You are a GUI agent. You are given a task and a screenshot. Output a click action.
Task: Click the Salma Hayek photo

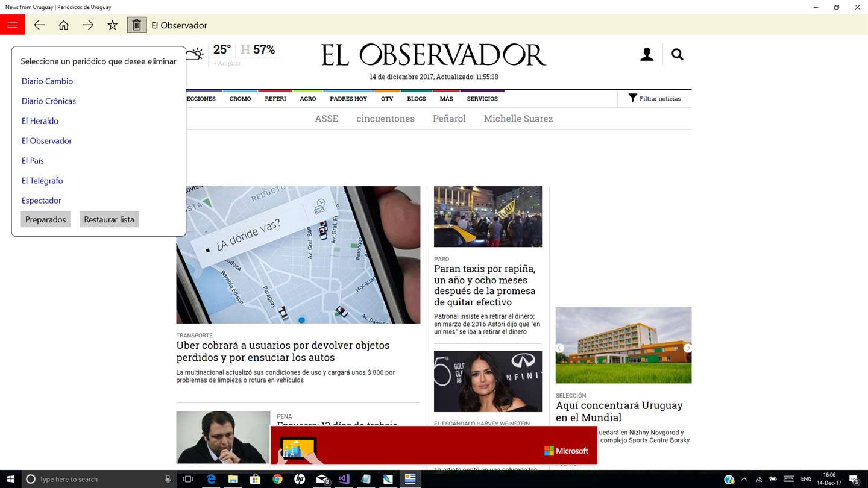[488, 381]
